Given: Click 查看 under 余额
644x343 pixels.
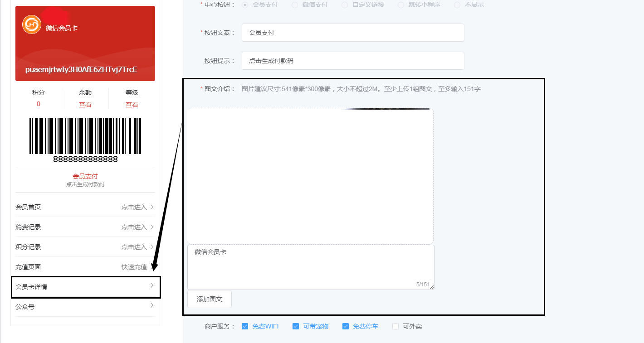Looking at the screenshot, I should click(85, 105).
